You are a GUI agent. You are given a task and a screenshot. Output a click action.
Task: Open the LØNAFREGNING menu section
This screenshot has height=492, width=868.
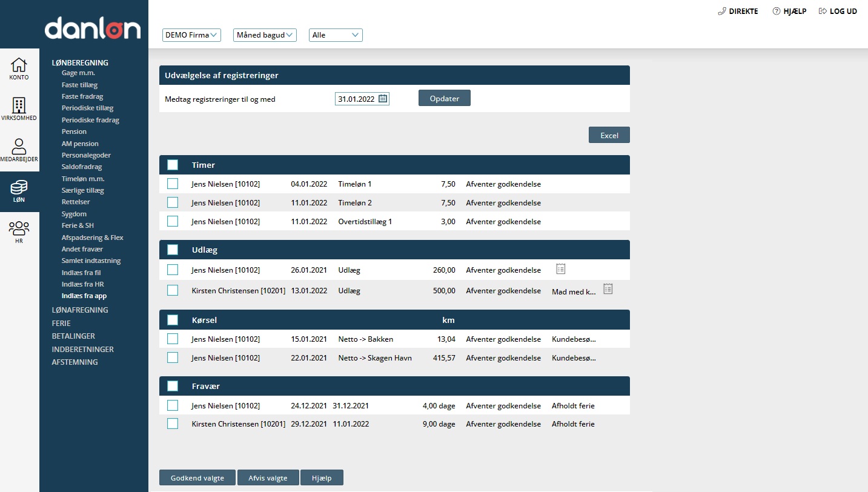[80, 310]
